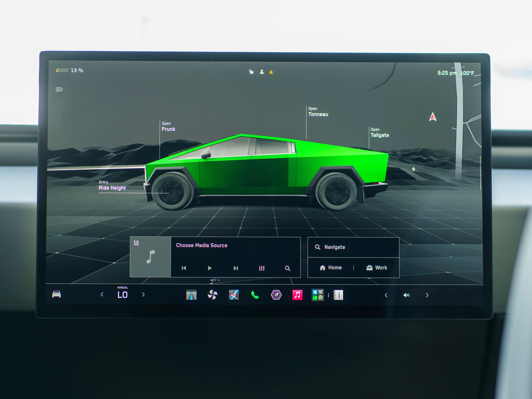Tap the yellow software download icon
This screenshot has width=532, height=399.
tap(271, 72)
